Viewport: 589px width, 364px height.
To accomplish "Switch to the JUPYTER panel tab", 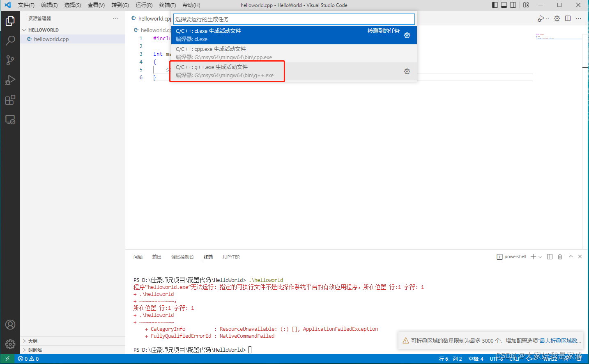I will (231, 257).
